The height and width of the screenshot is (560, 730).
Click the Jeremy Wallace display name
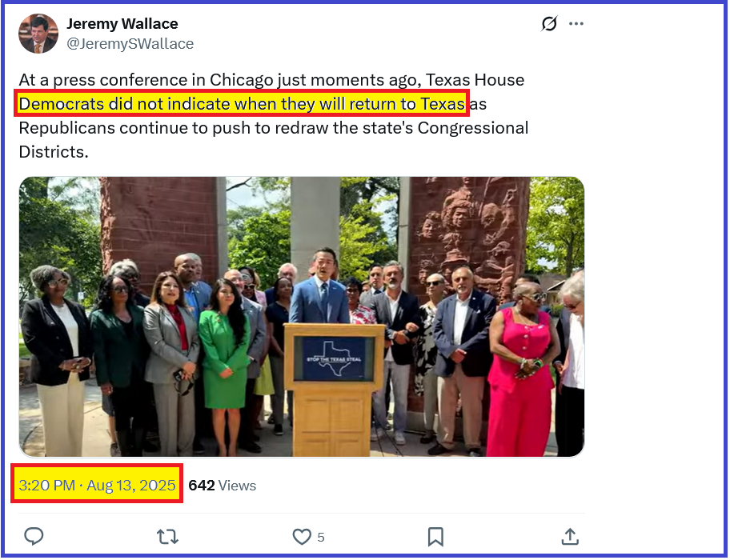pos(122,23)
